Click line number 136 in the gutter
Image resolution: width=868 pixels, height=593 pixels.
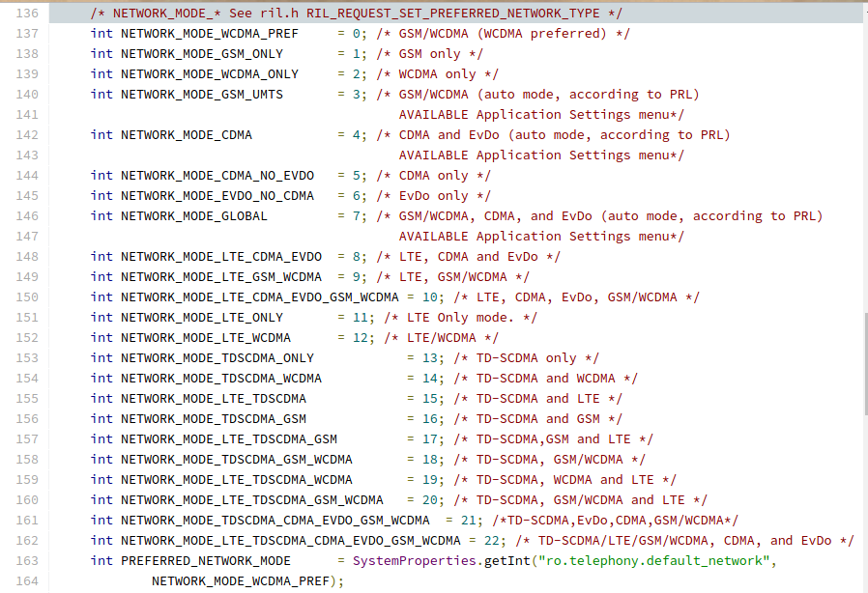27,14
